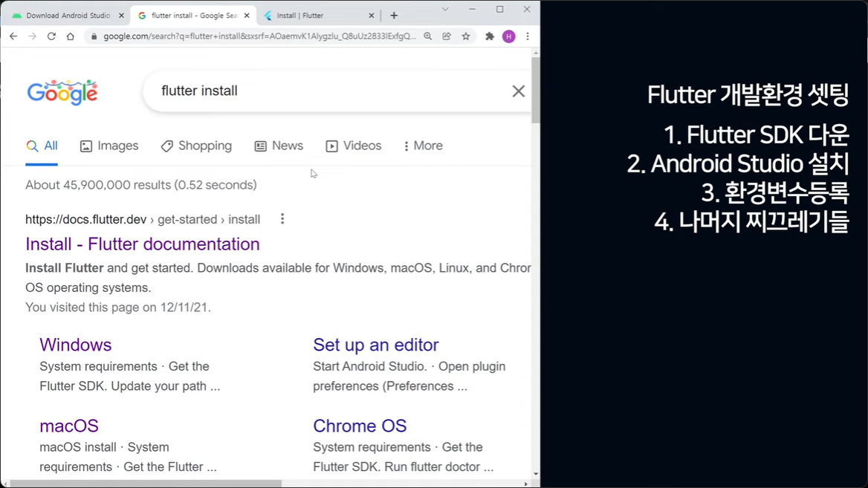Open the Extensions puzzle icon
Viewport: 868px width, 488px height.
tap(489, 36)
